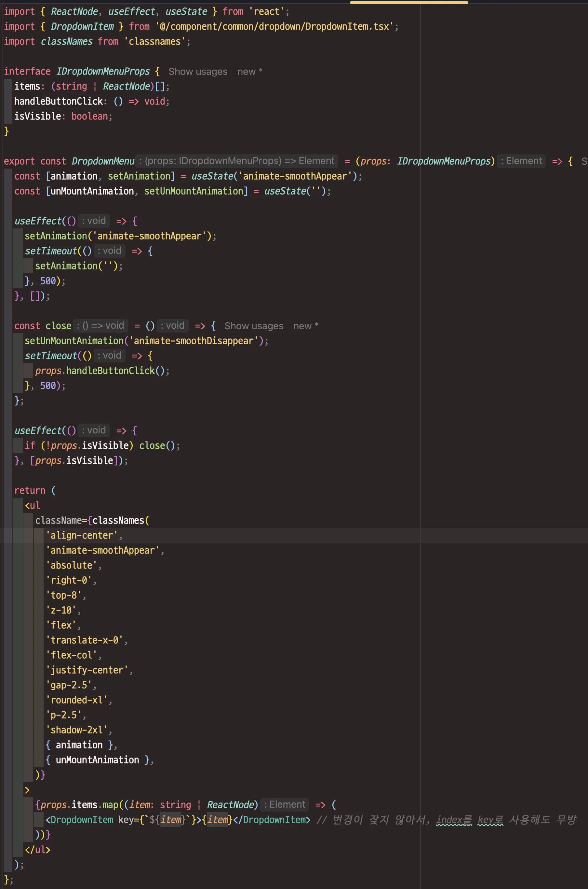Click the 'shadow-2xl' class string
Screen dimensions: 588x889
pyautogui.click(x=76, y=730)
